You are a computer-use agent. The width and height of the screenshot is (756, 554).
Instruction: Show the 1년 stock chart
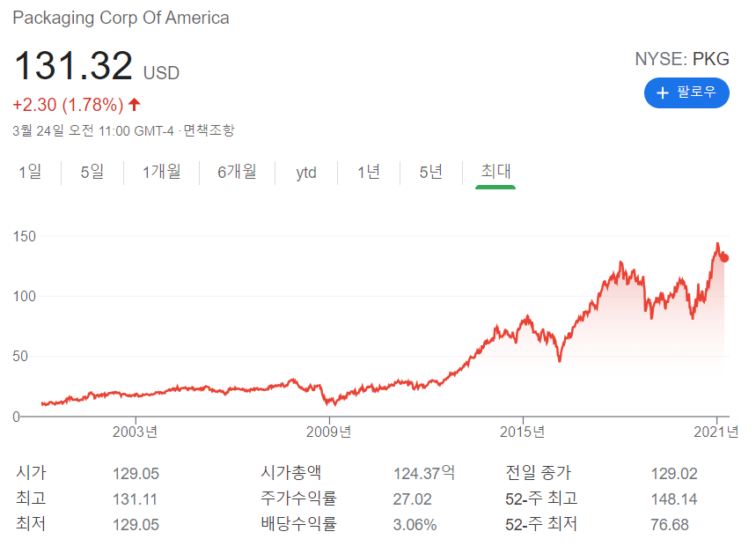(368, 173)
